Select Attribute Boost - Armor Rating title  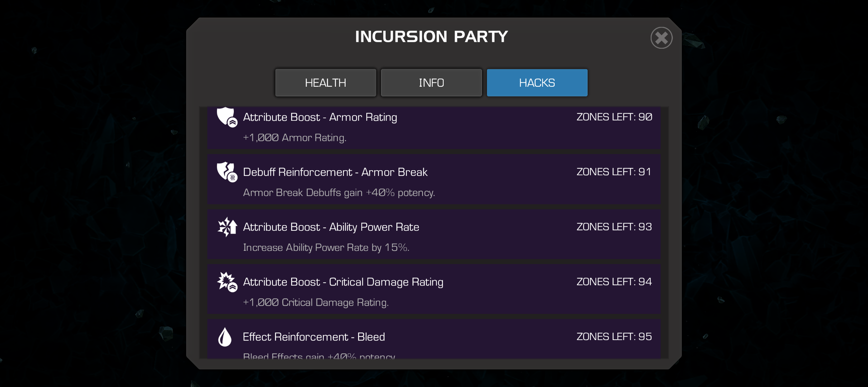(320, 117)
